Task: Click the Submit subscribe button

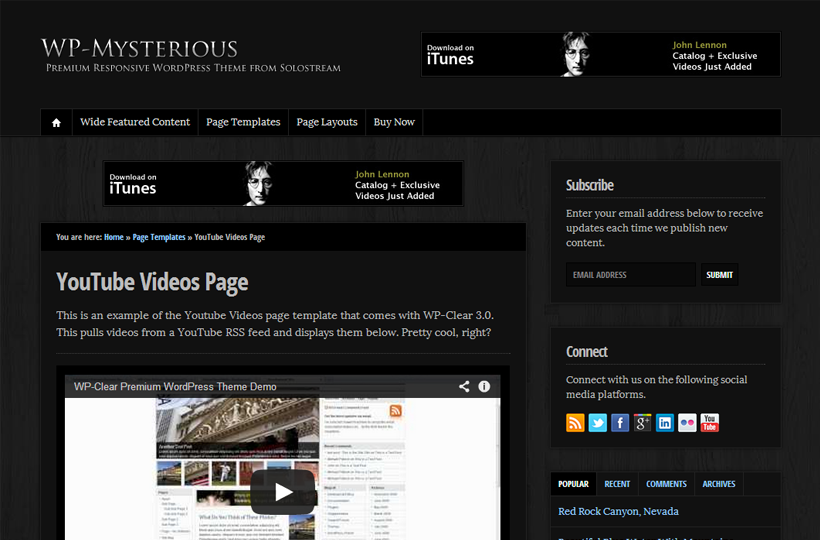Action: pyautogui.click(x=720, y=275)
